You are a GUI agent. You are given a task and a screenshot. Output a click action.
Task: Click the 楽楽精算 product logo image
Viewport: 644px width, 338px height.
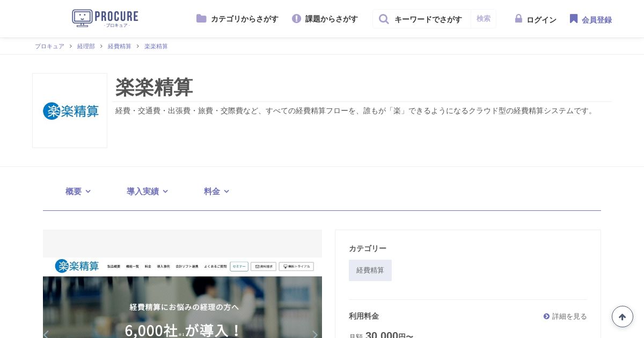click(x=70, y=111)
